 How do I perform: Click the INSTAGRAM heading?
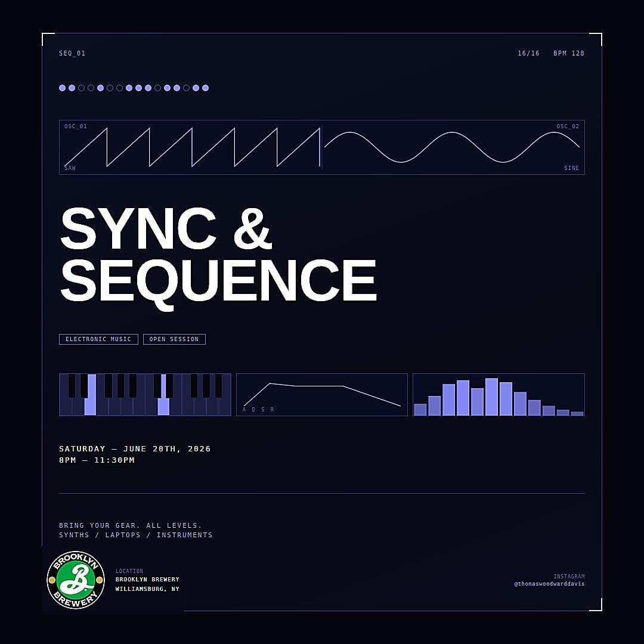(569, 576)
